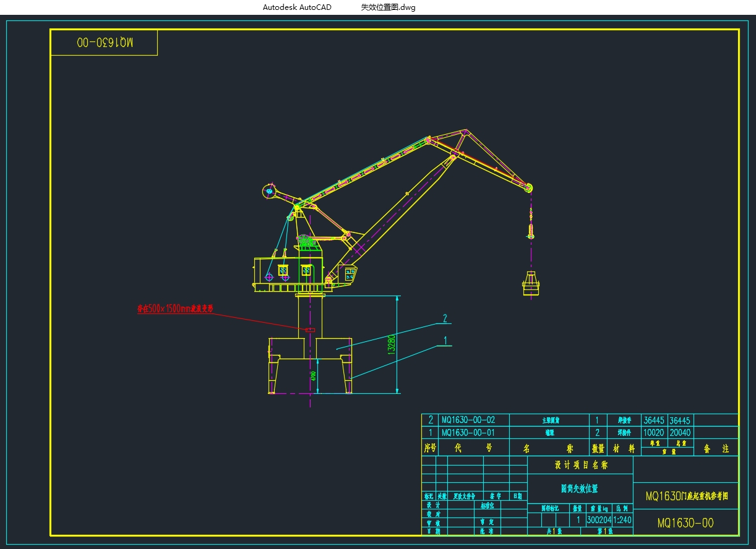Select the 4700 portal height dimension
Screen dimensions: 756x549
tap(314, 376)
